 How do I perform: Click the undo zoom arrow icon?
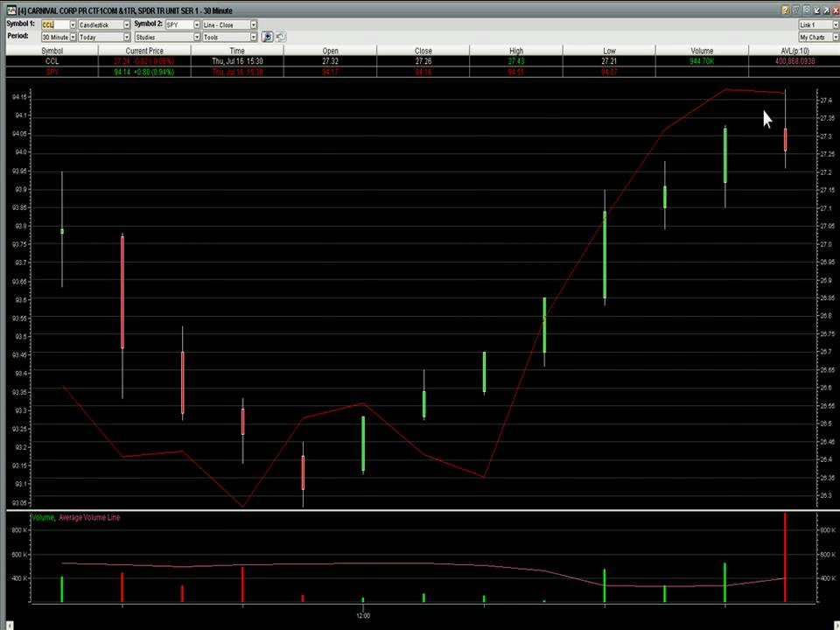(x=281, y=37)
